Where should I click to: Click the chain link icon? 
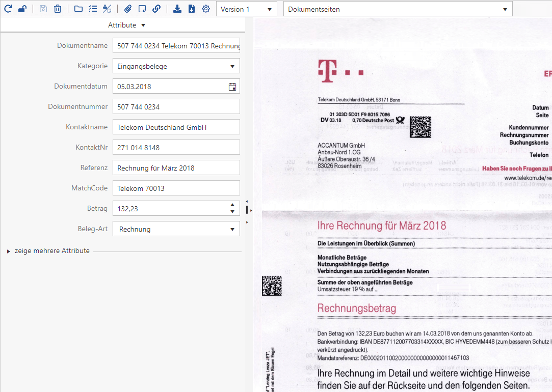(x=156, y=9)
